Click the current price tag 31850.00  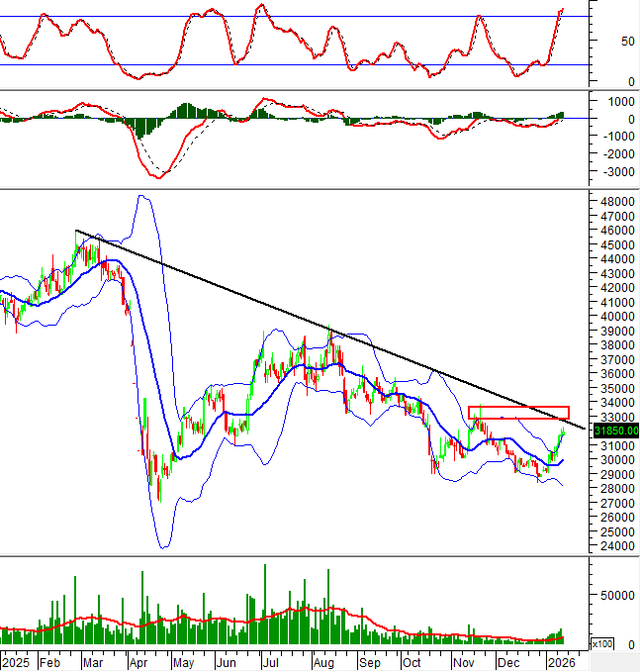(615, 431)
